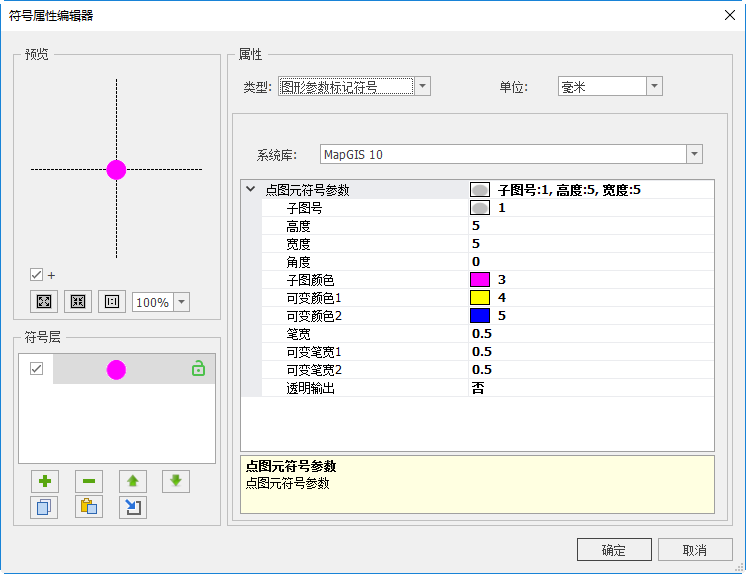This screenshot has height=574, width=746.
Task: Reset preview to 1:1 scale
Action: click(x=111, y=301)
